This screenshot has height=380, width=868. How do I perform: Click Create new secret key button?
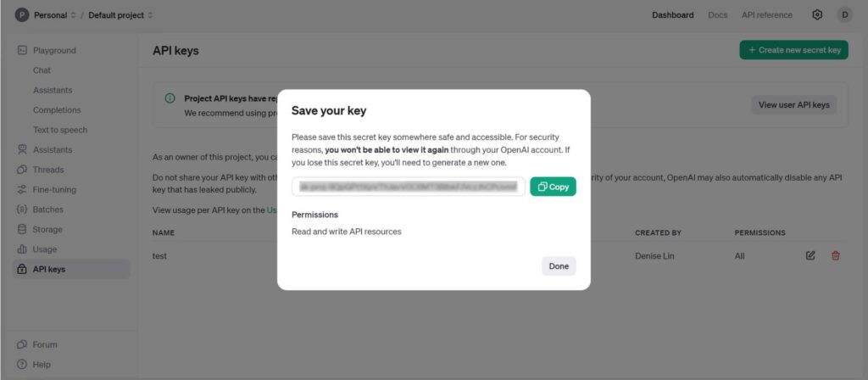(793, 50)
